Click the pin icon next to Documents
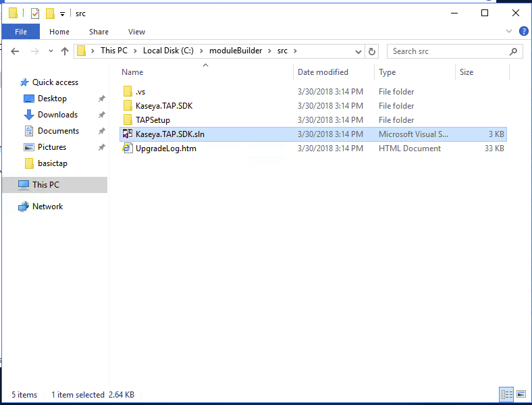Viewport: 532px width, 405px height. (x=101, y=131)
